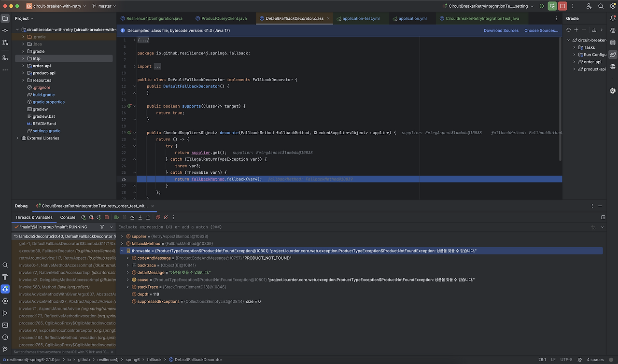Open the run configuration dropdown

click(488, 6)
